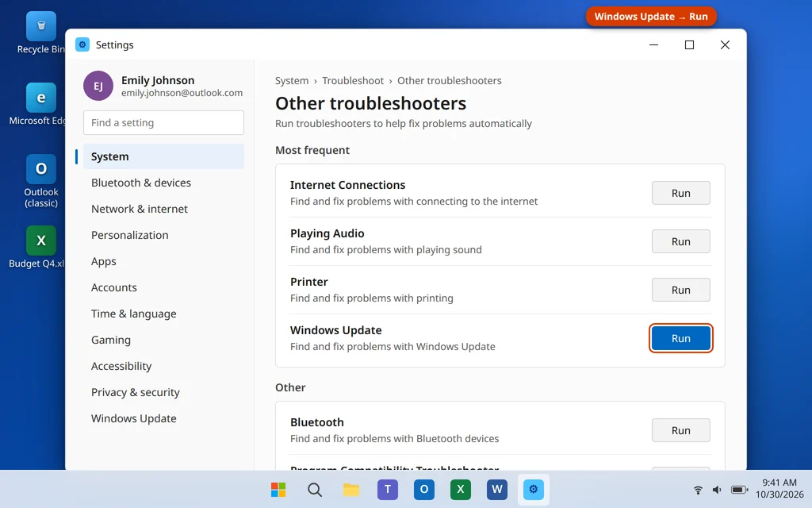Screen dimensions: 812x508
Task: Click the battery tray icon
Action: pos(739,490)
